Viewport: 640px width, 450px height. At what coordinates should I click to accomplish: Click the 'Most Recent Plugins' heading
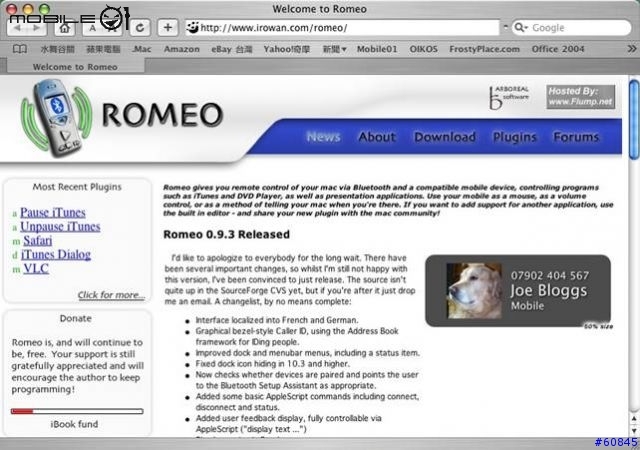pyautogui.click(x=77, y=187)
